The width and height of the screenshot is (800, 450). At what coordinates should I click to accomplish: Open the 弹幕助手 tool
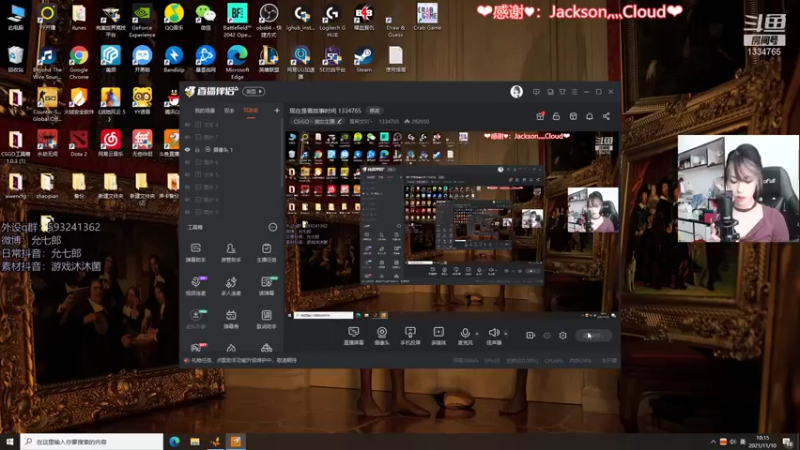[195, 253]
